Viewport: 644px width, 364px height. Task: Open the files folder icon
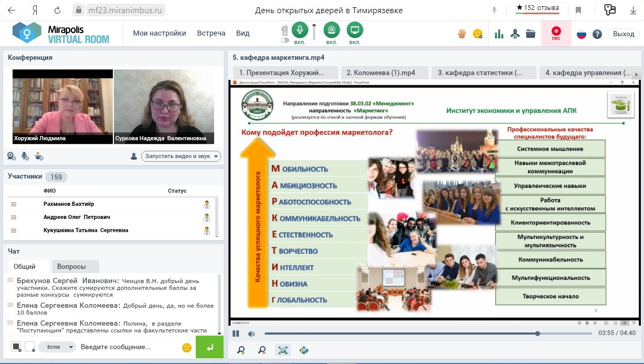coord(531,34)
